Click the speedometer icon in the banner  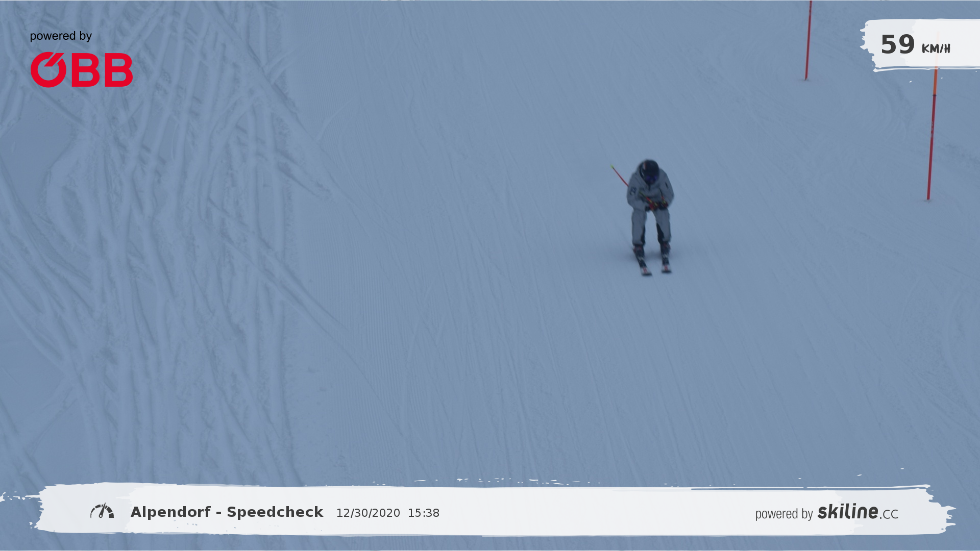102,511
